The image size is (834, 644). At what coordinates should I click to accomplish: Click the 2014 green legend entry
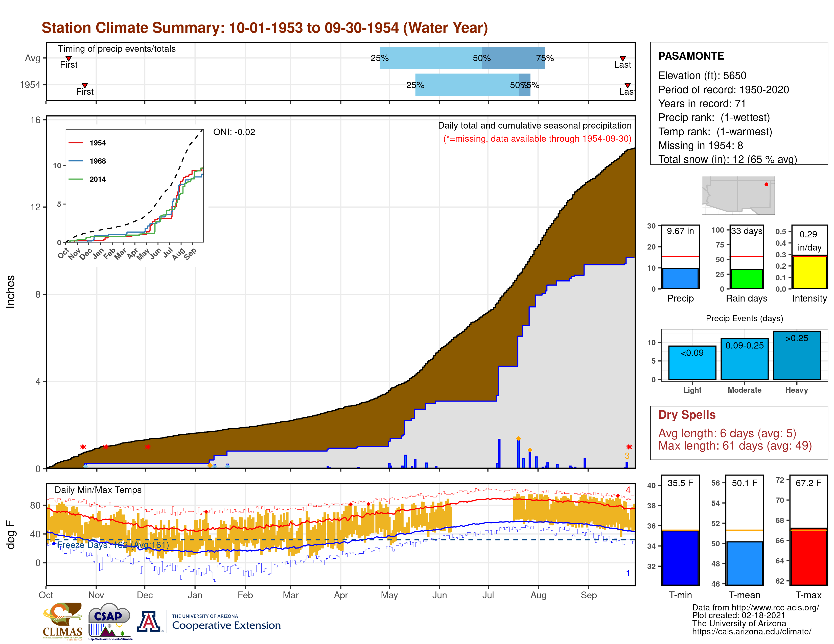click(87, 179)
